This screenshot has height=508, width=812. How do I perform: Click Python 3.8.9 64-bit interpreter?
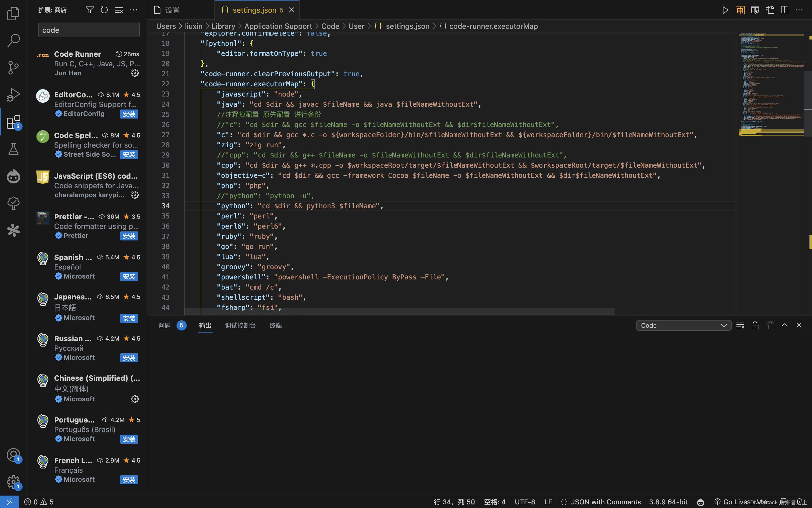coord(668,502)
